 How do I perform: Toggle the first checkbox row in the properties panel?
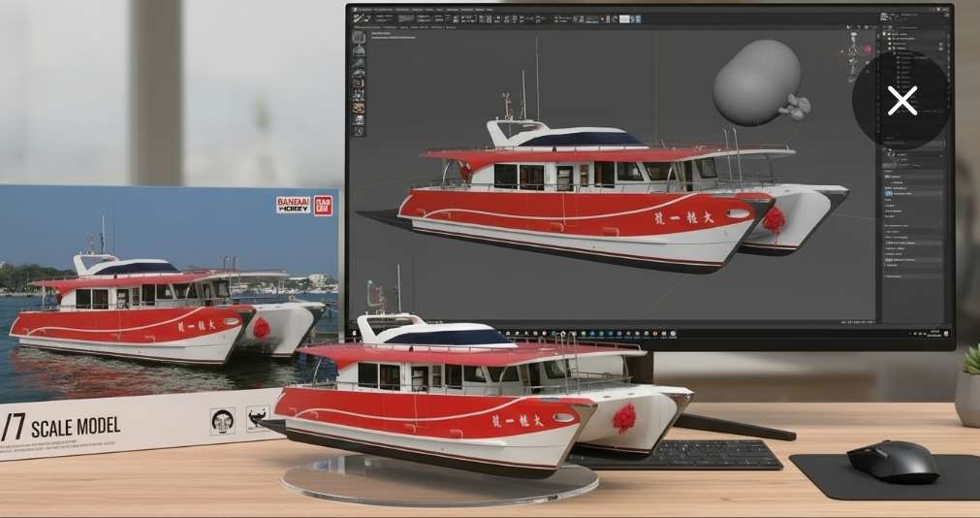click(887, 177)
